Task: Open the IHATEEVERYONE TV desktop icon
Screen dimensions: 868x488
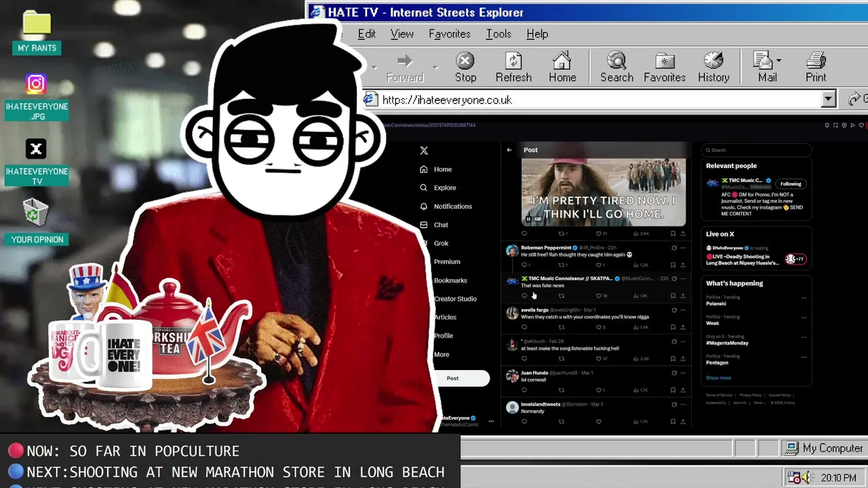Action: tap(37, 161)
